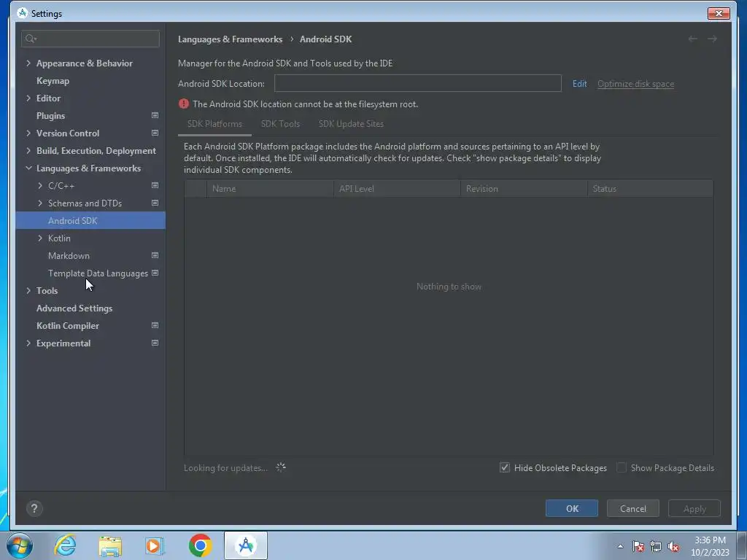This screenshot has height=560, width=747.
Task: Expand Schemas and DTDs chevron
Action: pyautogui.click(x=40, y=203)
